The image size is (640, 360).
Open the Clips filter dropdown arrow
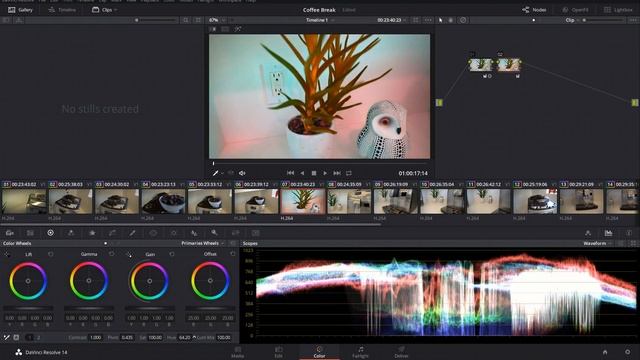116,10
